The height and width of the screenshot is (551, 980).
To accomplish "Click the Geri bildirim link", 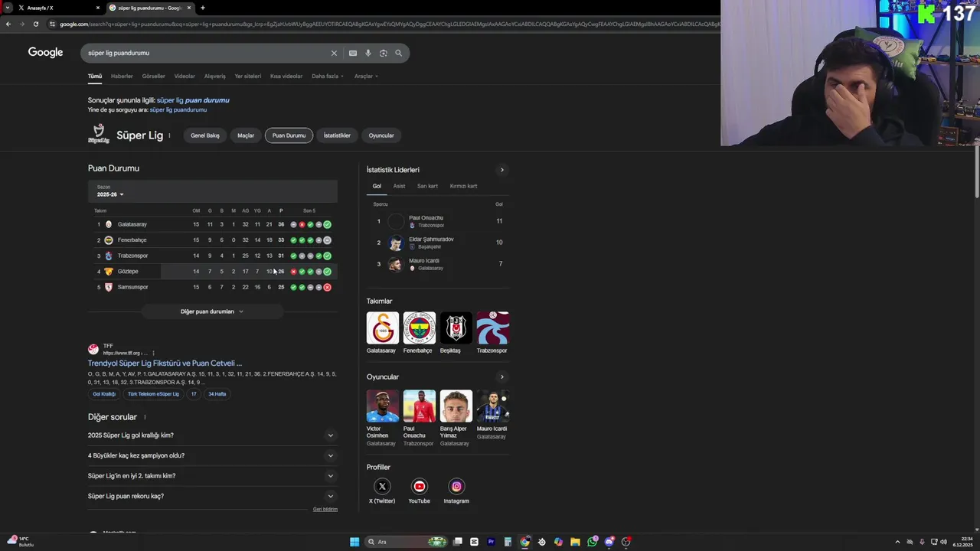I will tap(325, 509).
